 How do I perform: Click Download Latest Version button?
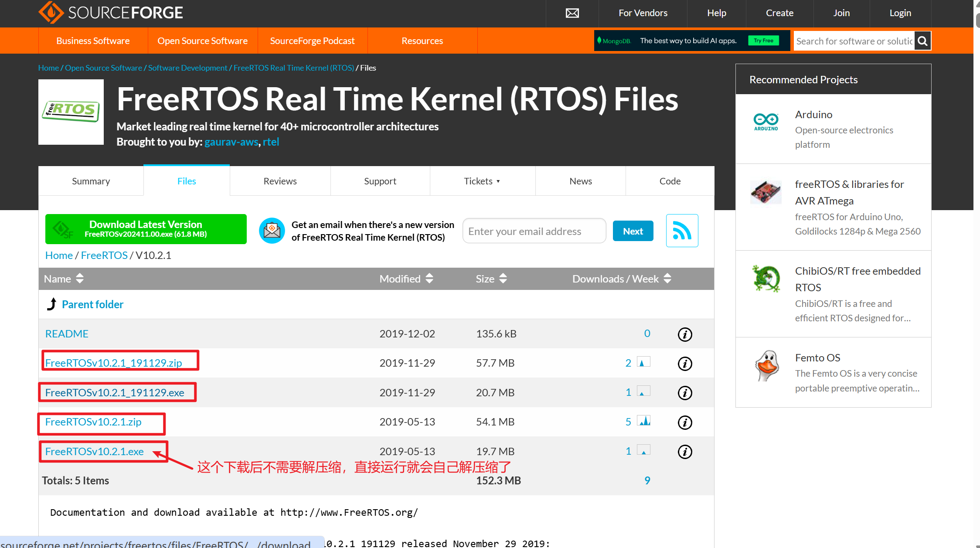[x=146, y=229]
